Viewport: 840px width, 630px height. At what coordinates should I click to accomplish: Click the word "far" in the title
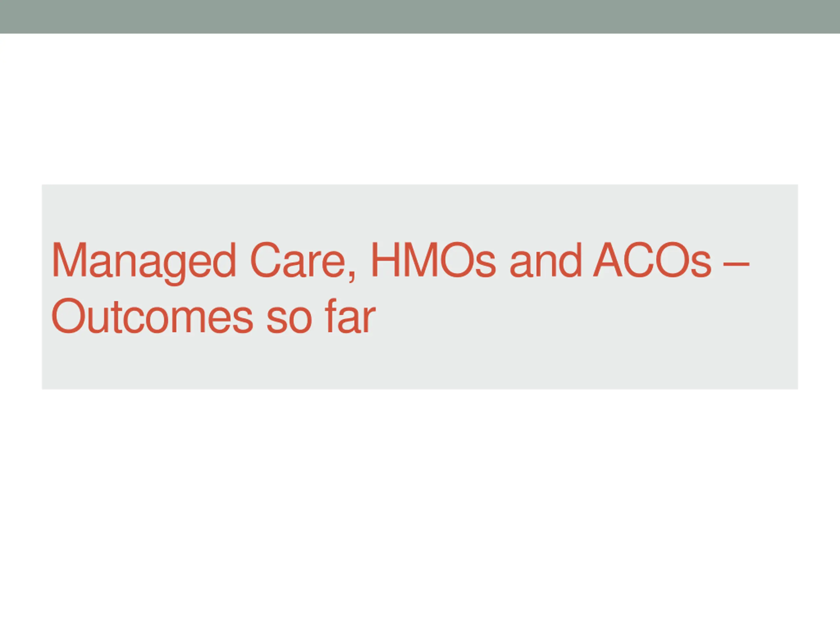(350, 316)
